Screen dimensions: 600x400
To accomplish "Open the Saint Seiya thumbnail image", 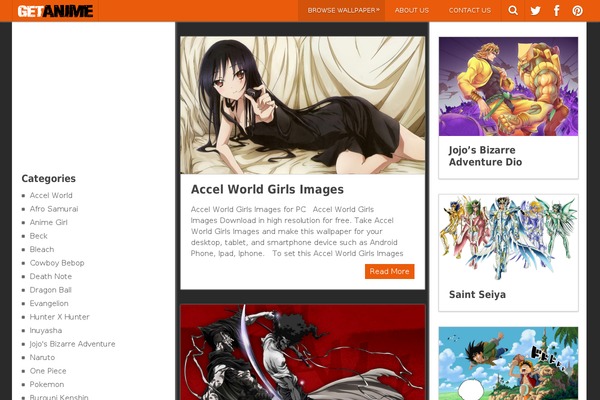I will [508, 237].
